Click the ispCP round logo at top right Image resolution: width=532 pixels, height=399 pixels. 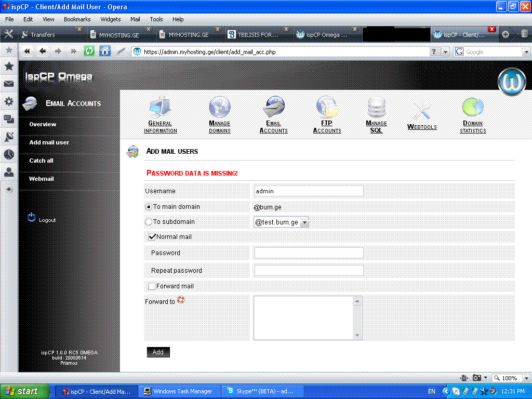coord(512,82)
